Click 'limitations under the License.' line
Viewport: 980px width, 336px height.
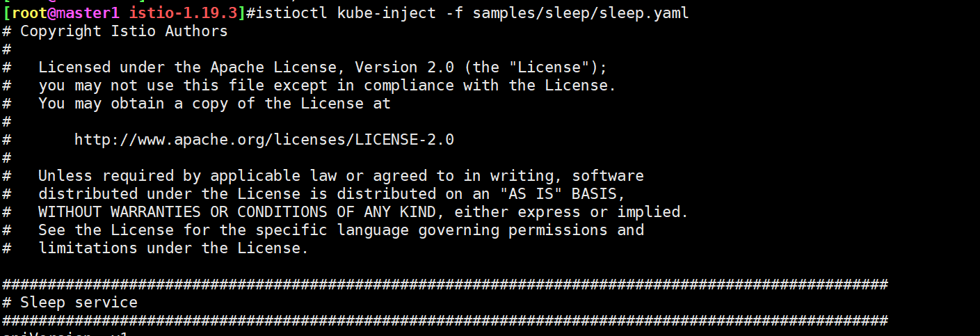173,248
